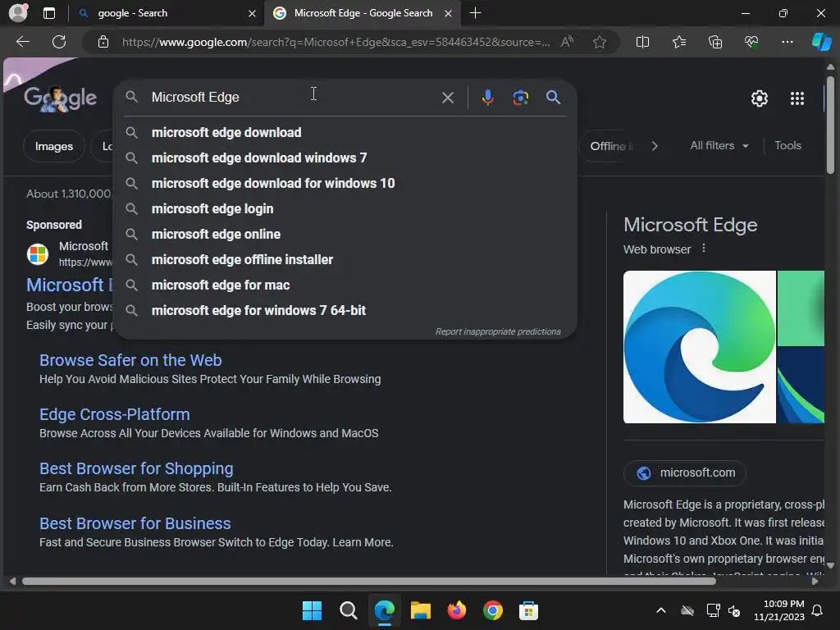Image resolution: width=840 pixels, height=630 pixels.
Task: Open 'Best Browser for Shopping' link
Action: 136,468
